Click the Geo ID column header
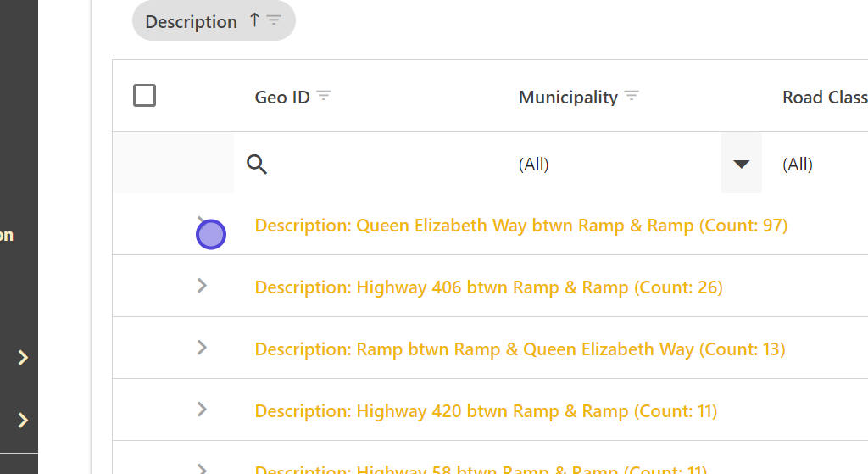868x474 pixels. (282, 98)
